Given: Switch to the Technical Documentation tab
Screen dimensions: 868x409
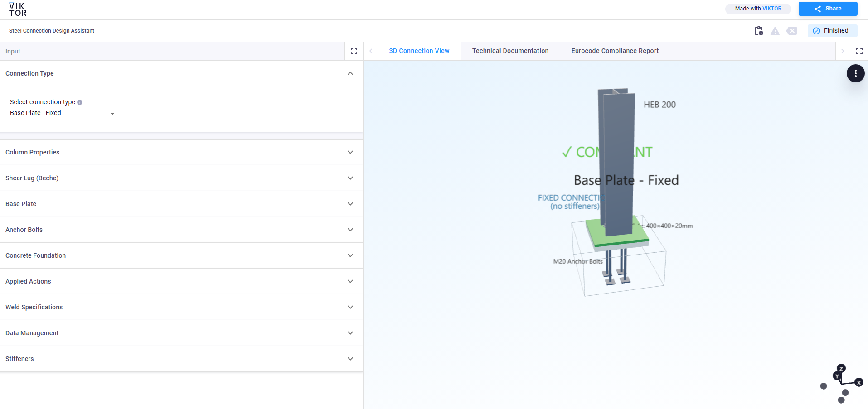Looking at the screenshot, I should tap(509, 51).
